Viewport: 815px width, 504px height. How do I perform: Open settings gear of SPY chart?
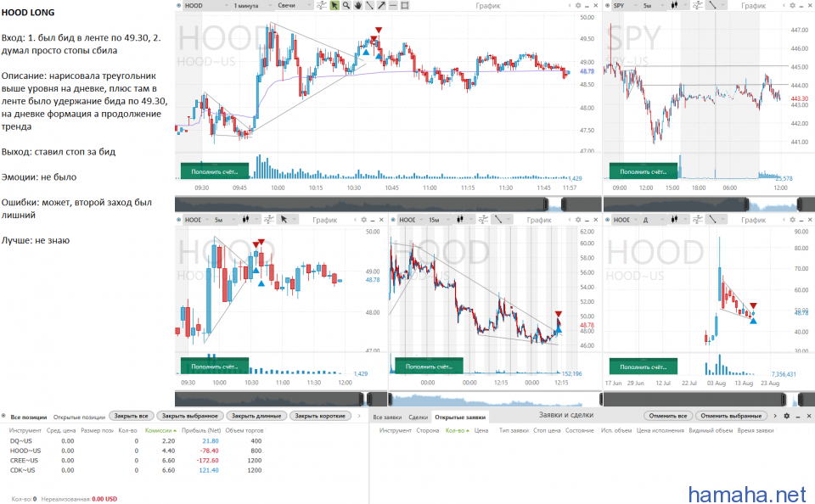pyautogui.click(x=792, y=5)
